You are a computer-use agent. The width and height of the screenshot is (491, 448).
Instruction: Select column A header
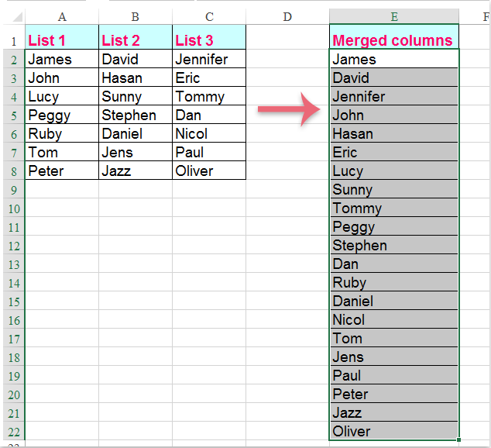62,16
